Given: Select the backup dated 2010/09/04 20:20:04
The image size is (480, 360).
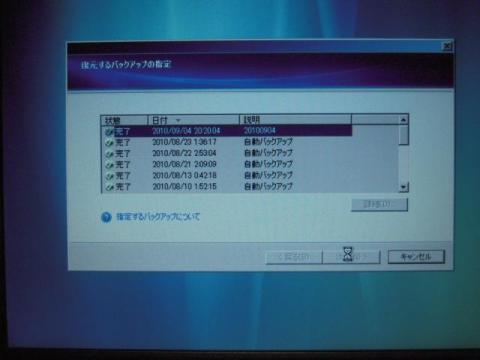Looking at the screenshot, I should tap(227, 131).
